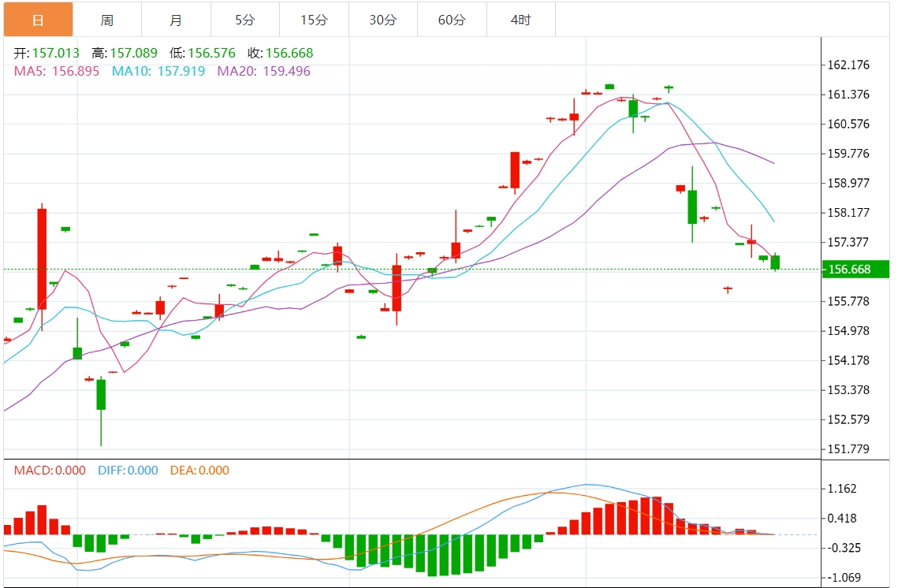Click the 161.376 price axis label

(x=848, y=95)
